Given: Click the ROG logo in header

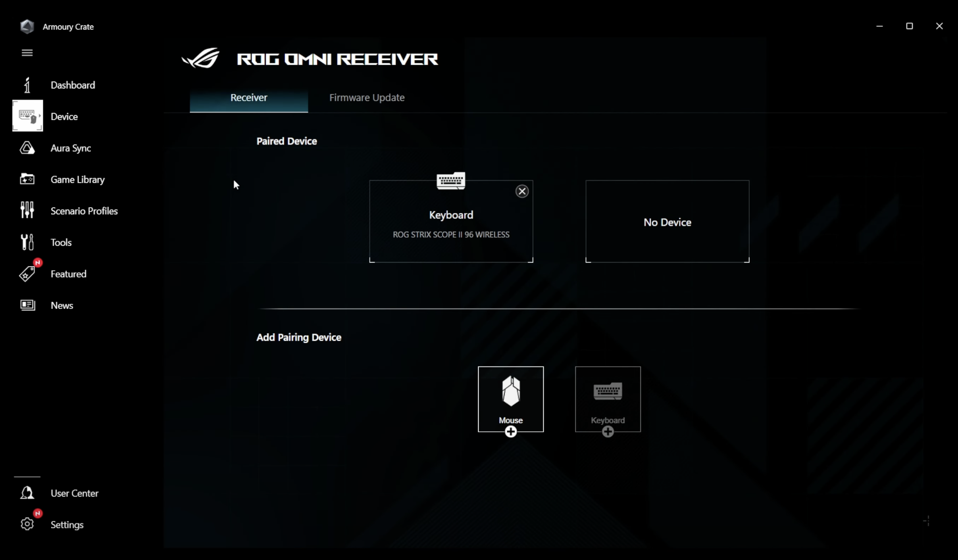Looking at the screenshot, I should point(200,58).
